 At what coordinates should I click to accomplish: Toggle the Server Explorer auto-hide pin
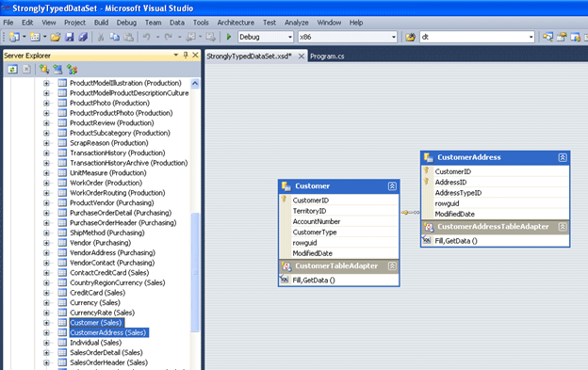coord(186,55)
